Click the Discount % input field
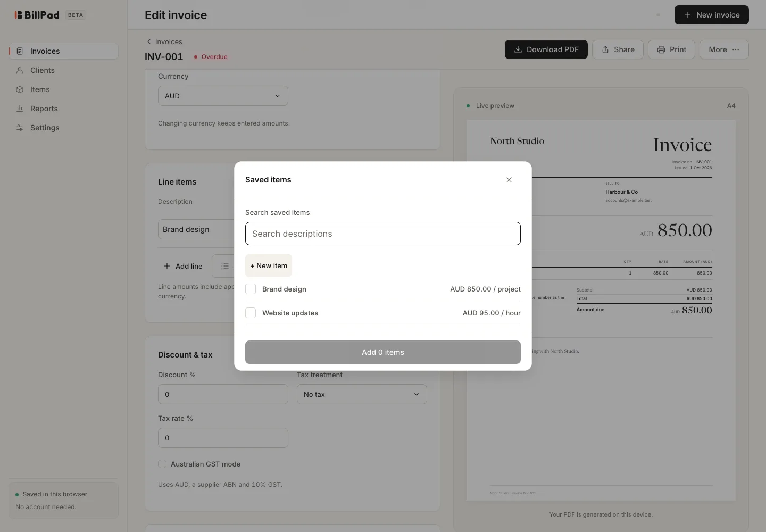Image resolution: width=766 pixels, height=532 pixels. [223, 394]
